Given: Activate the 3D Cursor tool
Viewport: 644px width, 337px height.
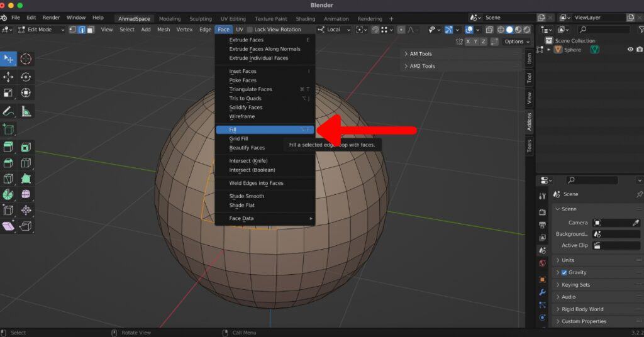Looking at the screenshot, I should tap(26, 58).
